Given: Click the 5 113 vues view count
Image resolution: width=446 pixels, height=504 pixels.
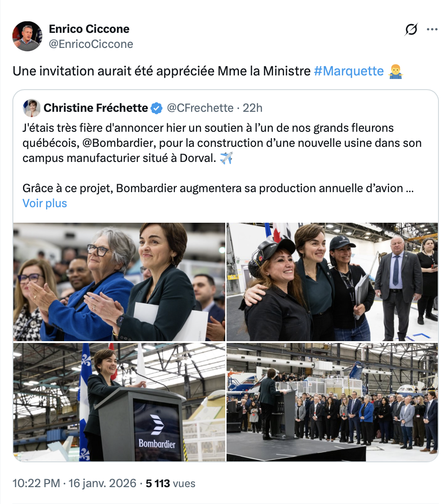Looking at the screenshot, I should [x=171, y=483].
